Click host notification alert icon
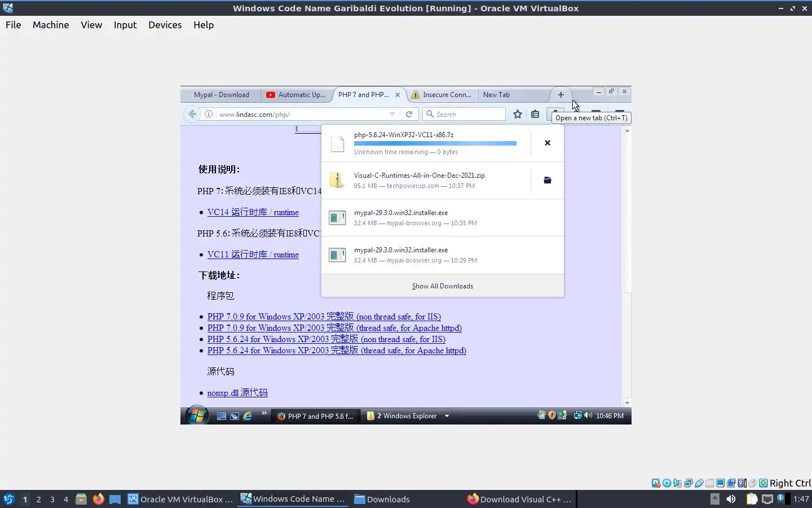The width and height of the screenshot is (812, 508). 780,498
